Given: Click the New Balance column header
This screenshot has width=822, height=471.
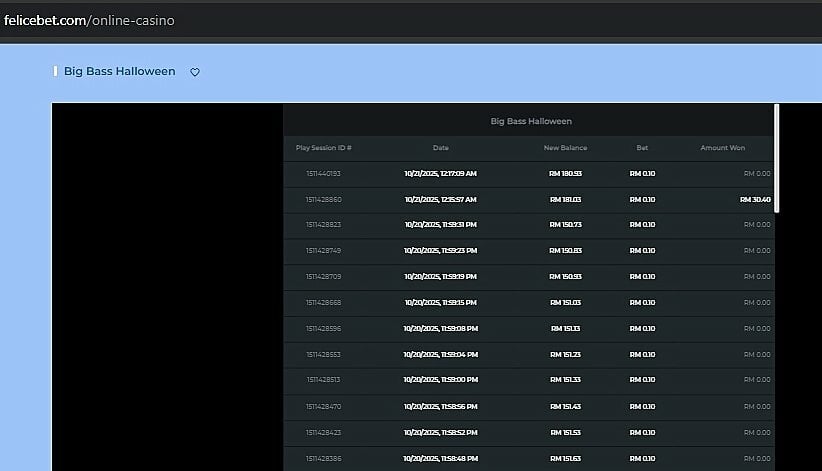Looking at the screenshot, I should [x=565, y=148].
